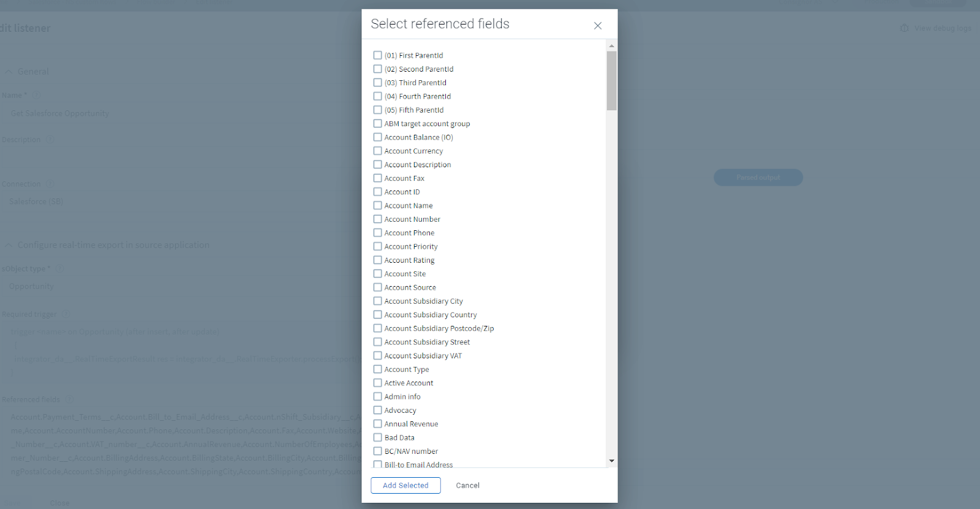Screen dimensions: 980x509
Task: Check Account Balance (IO) field
Action: (377, 137)
